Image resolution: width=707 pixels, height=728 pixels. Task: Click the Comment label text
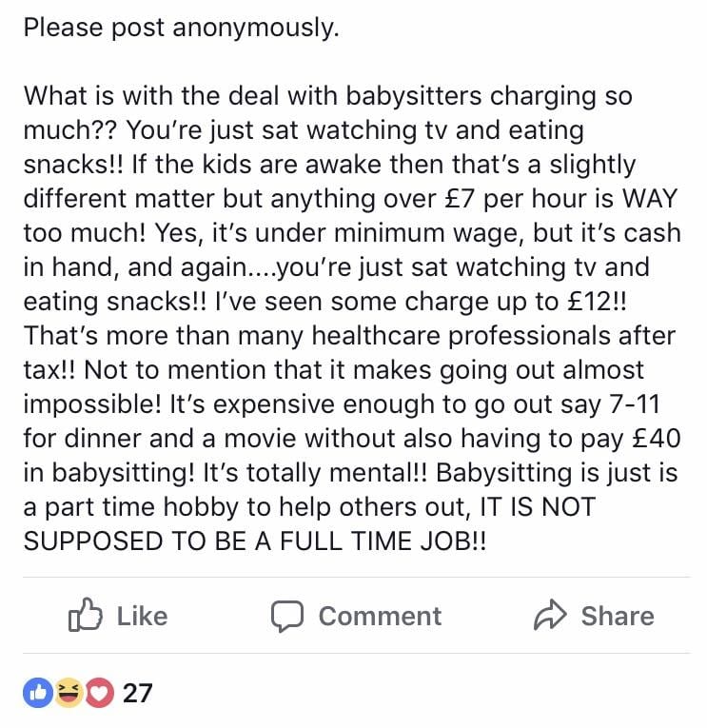point(380,616)
